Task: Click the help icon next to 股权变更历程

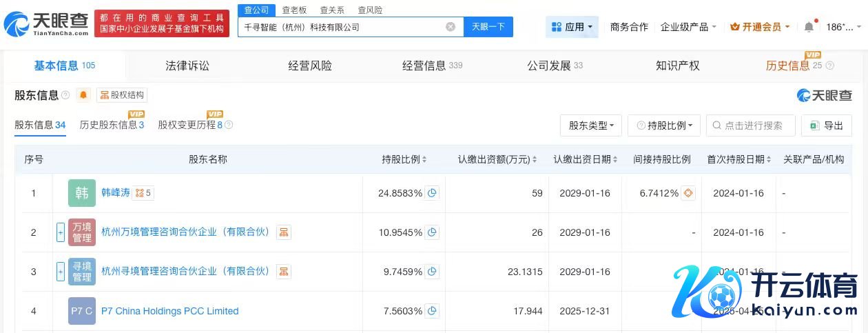Action: click(x=229, y=125)
